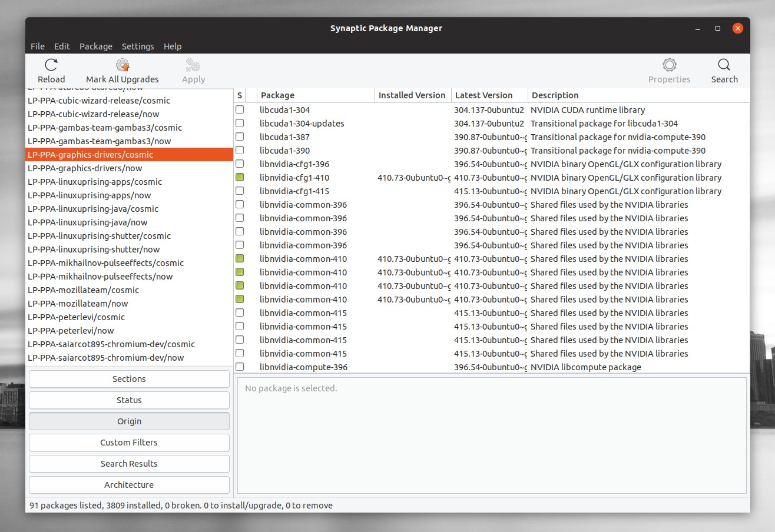Open the Custom Filters panel

pos(128,442)
